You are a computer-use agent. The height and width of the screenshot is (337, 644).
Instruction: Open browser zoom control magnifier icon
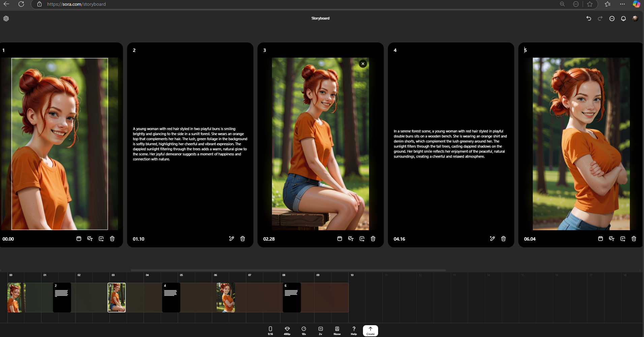tap(562, 4)
